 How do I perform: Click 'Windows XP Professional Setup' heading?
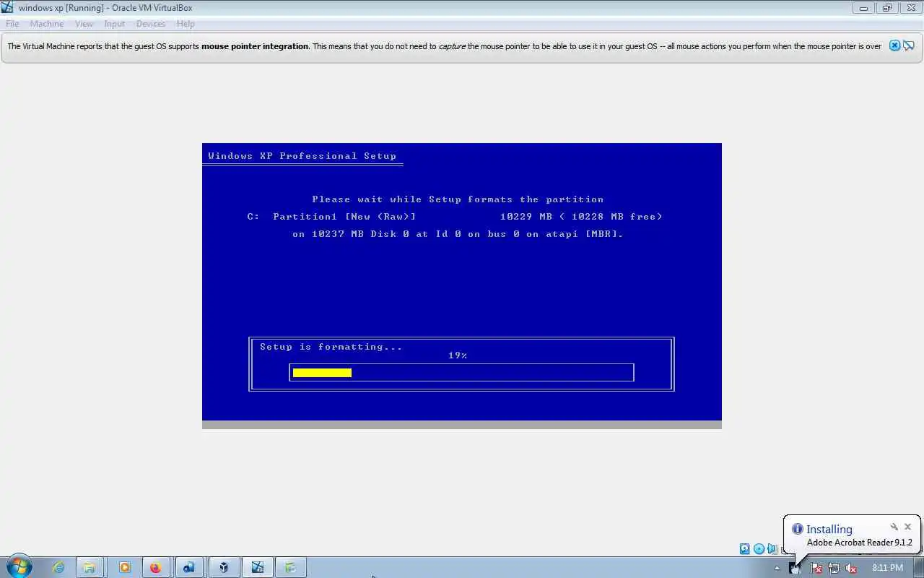pyautogui.click(x=302, y=155)
